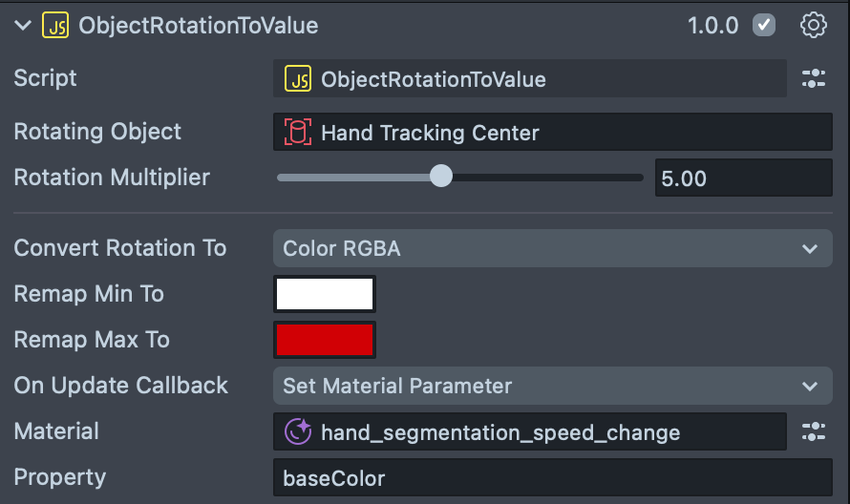This screenshot has height=504, width=850.
Task: Open the Convert Rotation To dropdown
Action: (x=552, y=249)
